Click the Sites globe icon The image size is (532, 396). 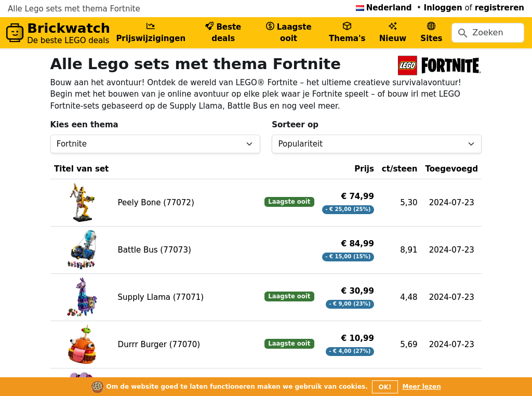pos(431,27)
